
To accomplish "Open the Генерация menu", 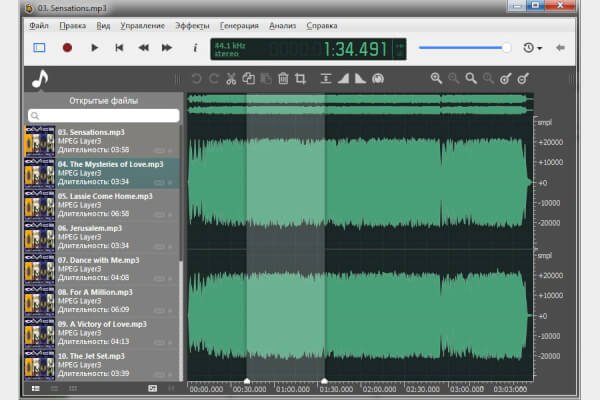I will click(x=239, y=26).
